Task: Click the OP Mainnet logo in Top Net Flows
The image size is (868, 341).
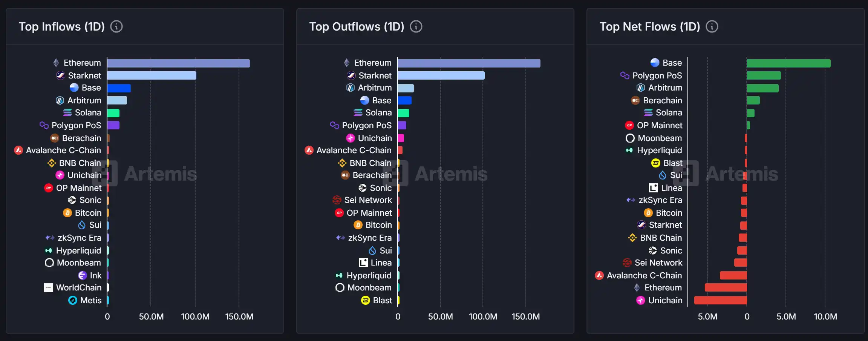Action: (629, 125)
